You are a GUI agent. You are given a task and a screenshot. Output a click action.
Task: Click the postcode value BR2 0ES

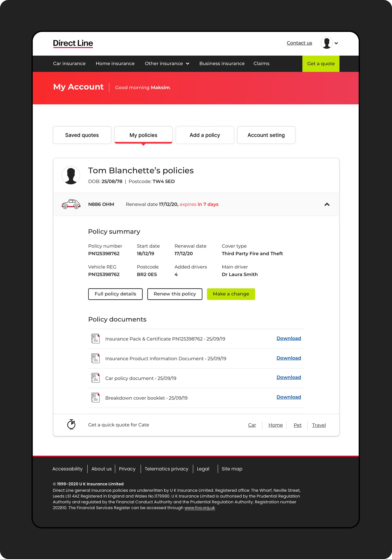[x=147, y=274]
